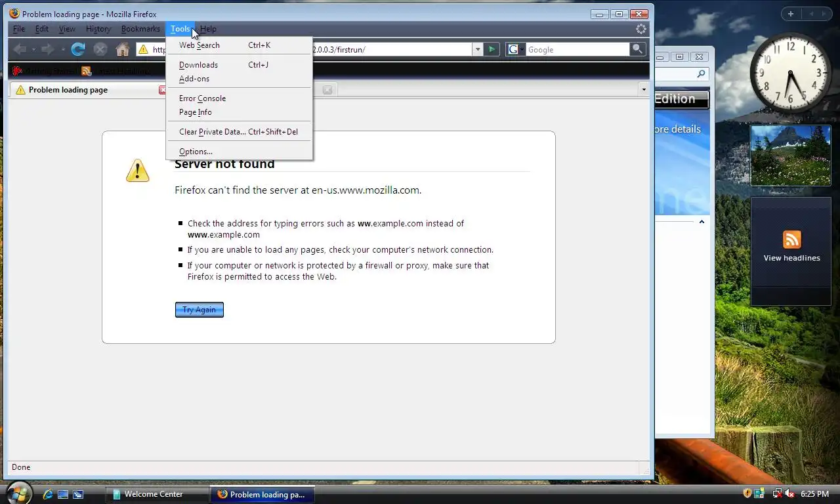Open the Help menu
The height and width of the screenshot is (504, 840).
pos(208,29)
